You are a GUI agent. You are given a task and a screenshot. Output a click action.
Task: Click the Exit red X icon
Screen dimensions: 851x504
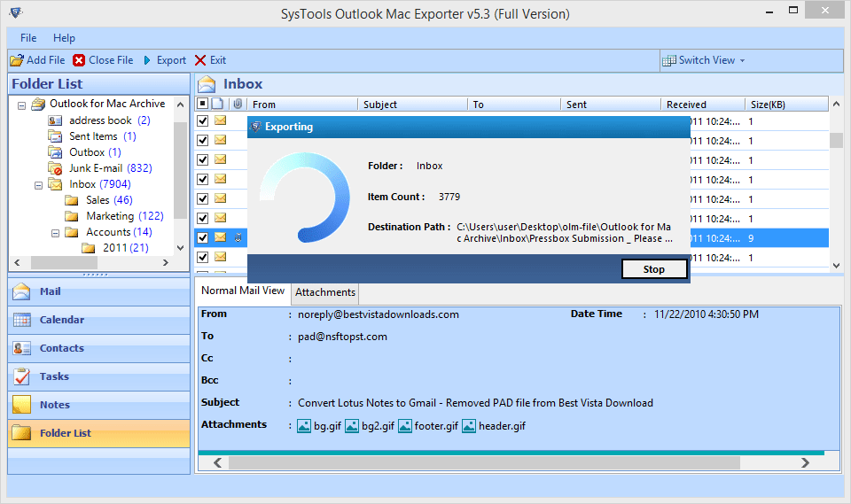(200, 60)
